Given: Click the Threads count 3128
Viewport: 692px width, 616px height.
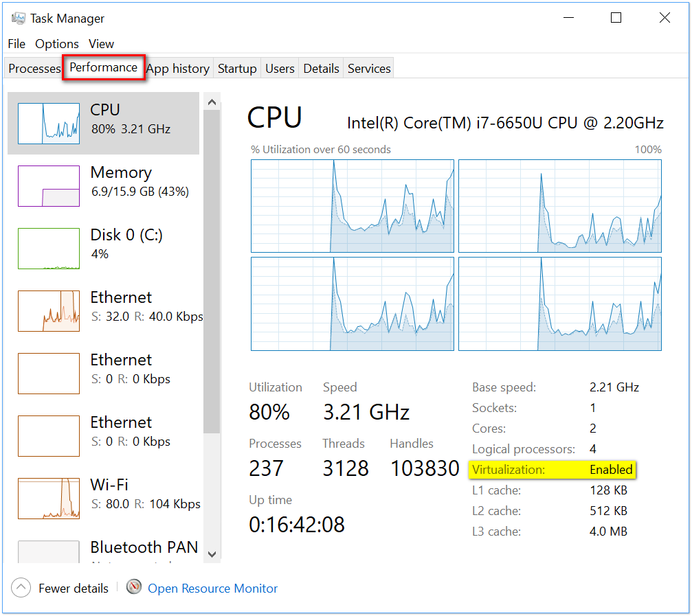Looking at the screenshot, I should [346, 468].
